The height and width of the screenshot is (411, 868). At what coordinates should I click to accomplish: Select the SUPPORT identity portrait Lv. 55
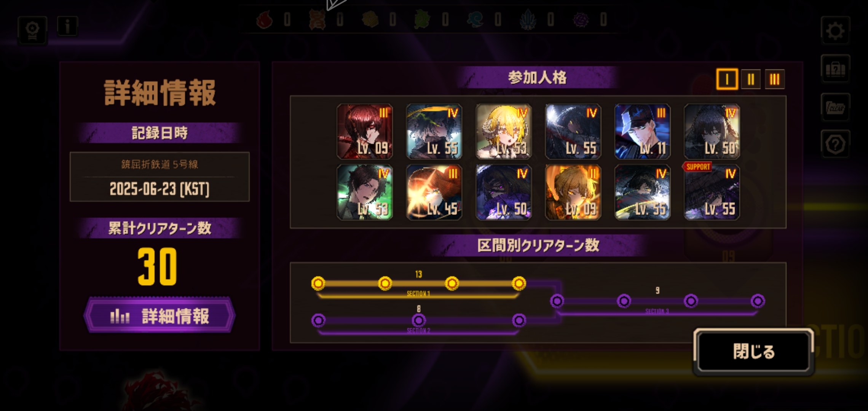click(x=712, y=192)
